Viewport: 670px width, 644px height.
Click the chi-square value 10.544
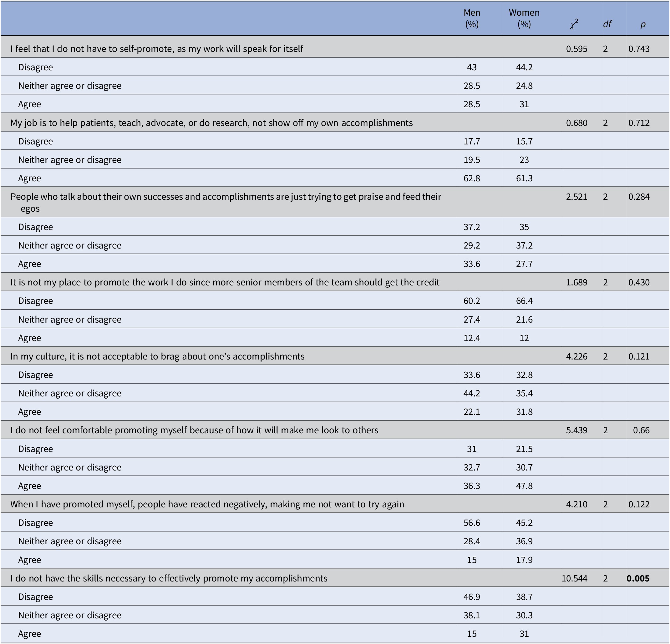pyautogui.click(x=574, y=578)
